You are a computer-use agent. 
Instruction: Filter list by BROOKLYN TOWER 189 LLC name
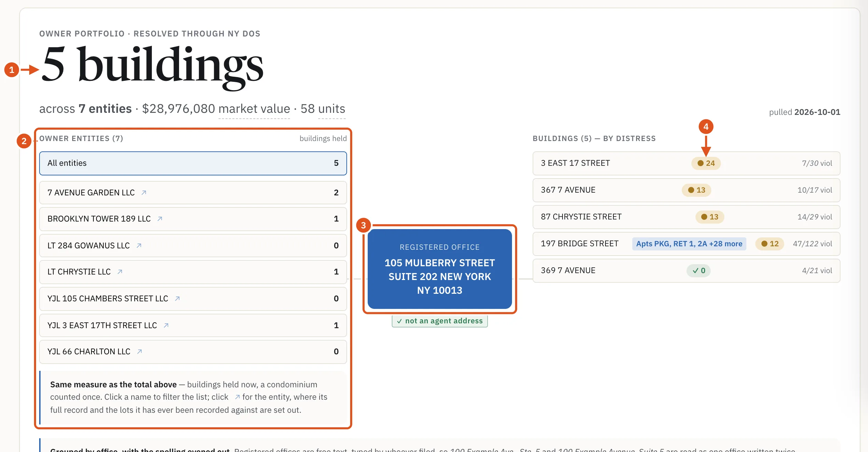99,219
